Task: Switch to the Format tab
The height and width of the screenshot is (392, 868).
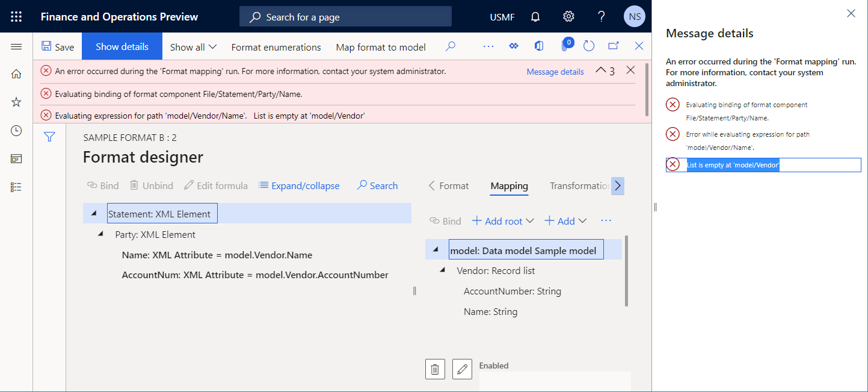Action: tap(454, 185)
